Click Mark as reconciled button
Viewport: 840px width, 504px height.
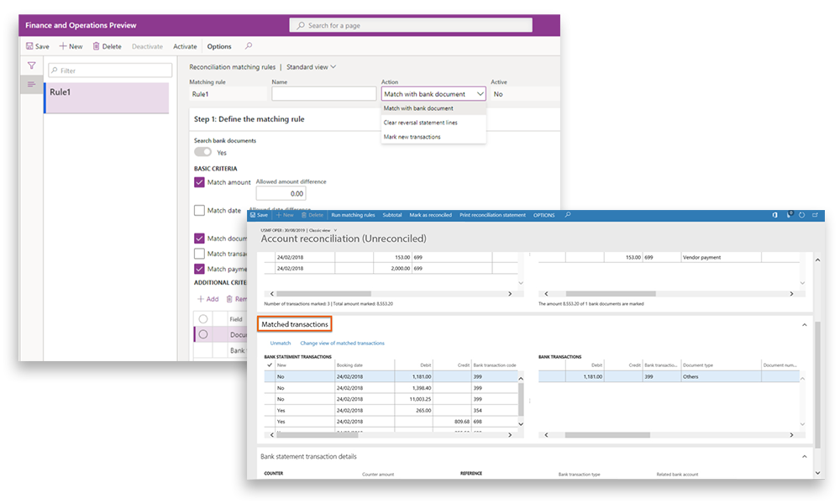click(x=431, y=215)
